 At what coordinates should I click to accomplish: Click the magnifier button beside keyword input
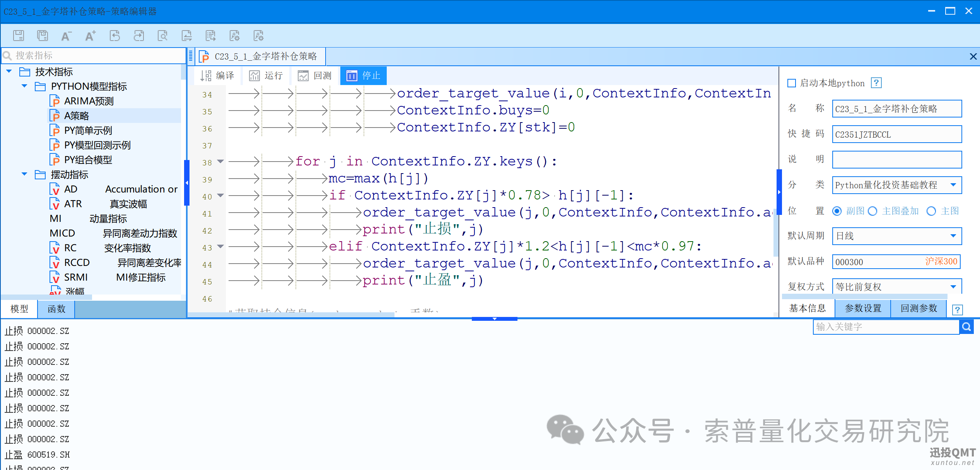966,327
